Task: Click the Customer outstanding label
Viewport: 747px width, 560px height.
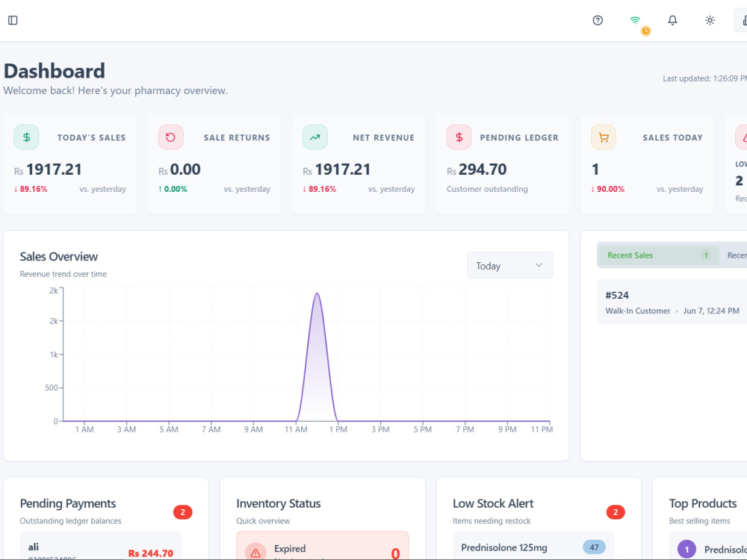Action: [487, 189]
